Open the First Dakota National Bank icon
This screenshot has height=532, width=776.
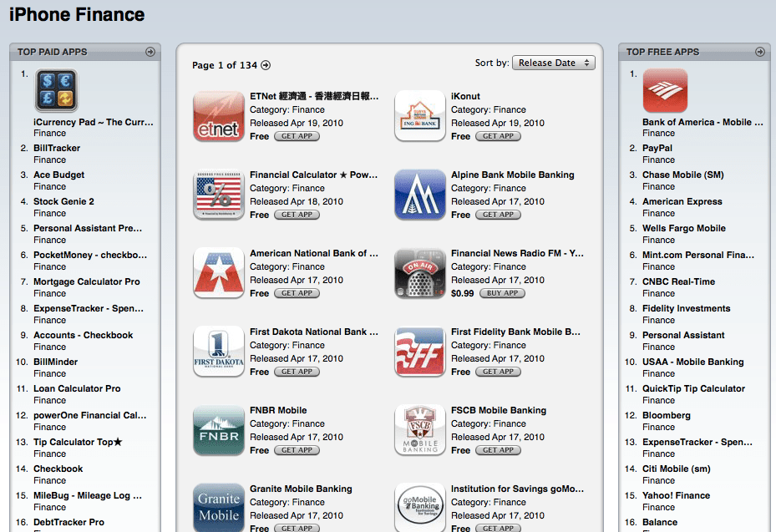click(218, 352)
